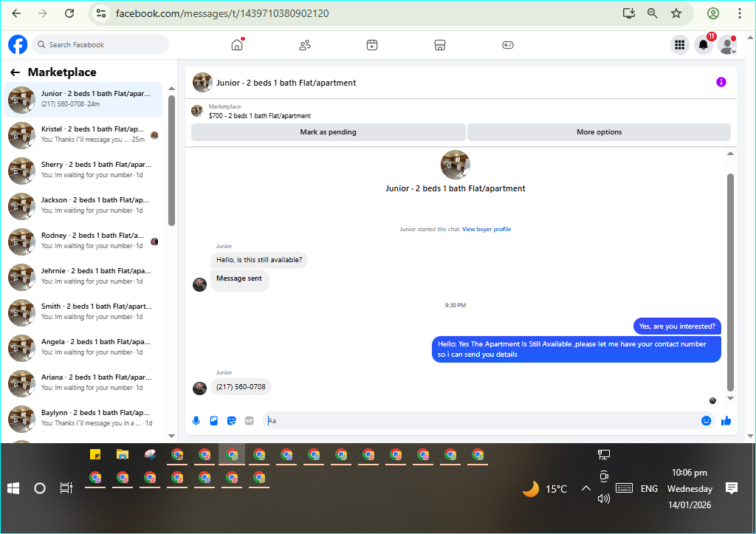Open Windows notification center
The height and width of the screenshot is (534, 756).
point(732,488)
